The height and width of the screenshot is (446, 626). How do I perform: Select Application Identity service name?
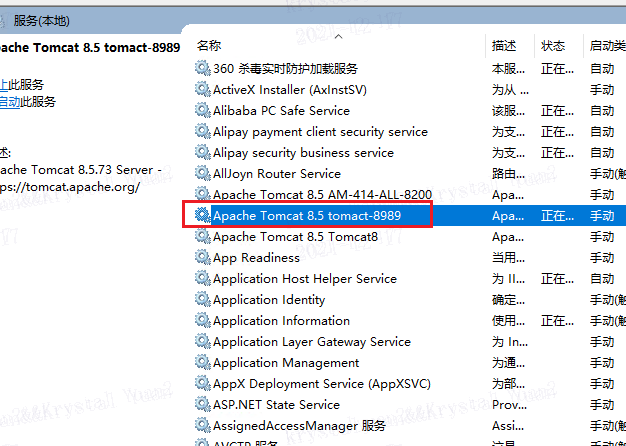269,299
